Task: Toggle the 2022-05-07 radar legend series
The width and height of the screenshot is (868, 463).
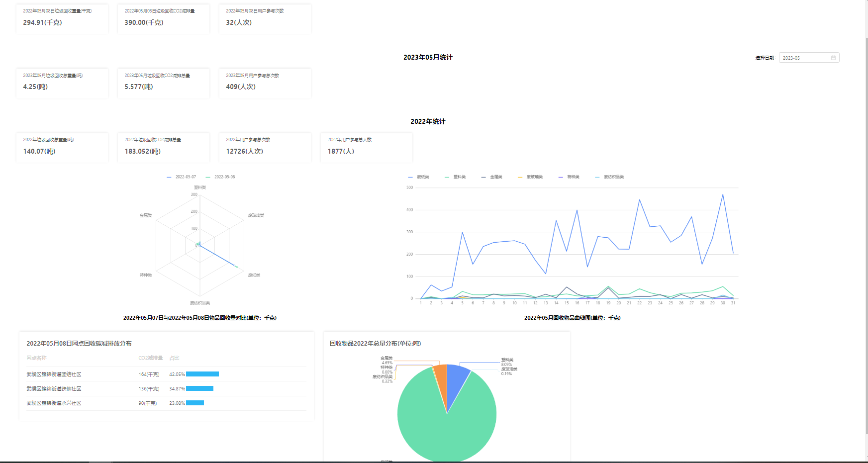Action: click(182, 177)
